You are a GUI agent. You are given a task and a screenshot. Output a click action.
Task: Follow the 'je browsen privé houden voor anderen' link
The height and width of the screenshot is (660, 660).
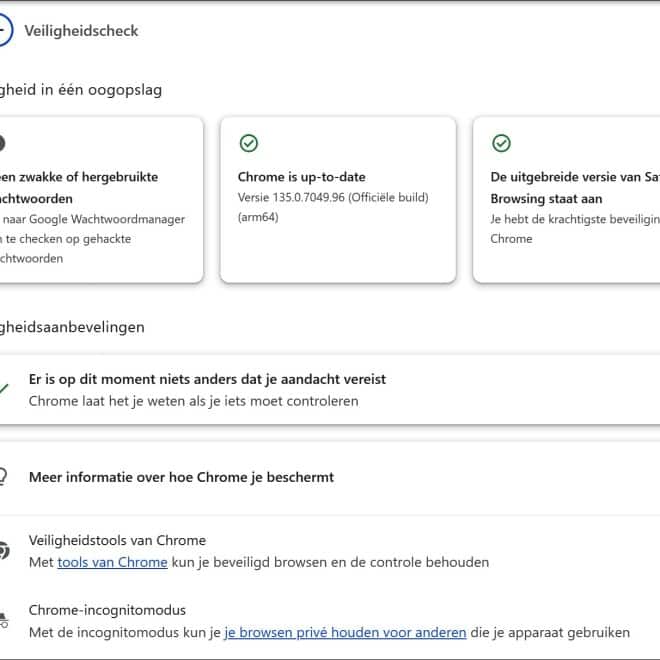pos(345,632)
